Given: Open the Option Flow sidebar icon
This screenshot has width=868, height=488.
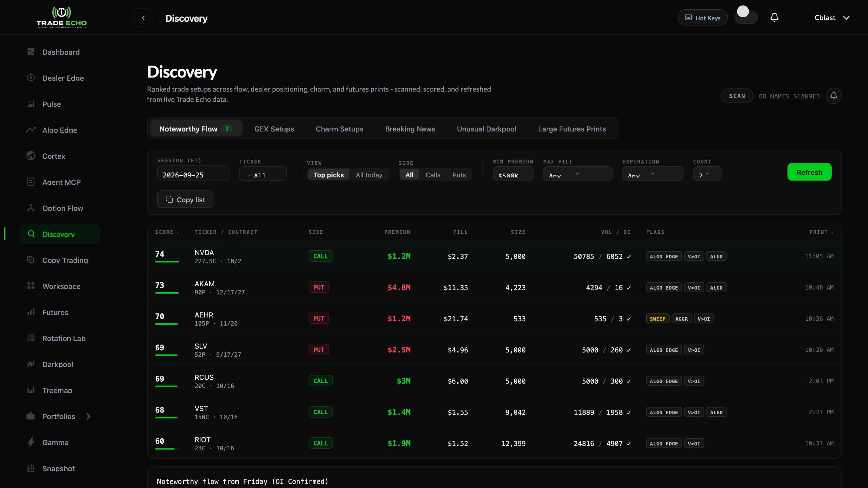Looking at the screenshot, I should pyautogui.click(x=31, y=208).
